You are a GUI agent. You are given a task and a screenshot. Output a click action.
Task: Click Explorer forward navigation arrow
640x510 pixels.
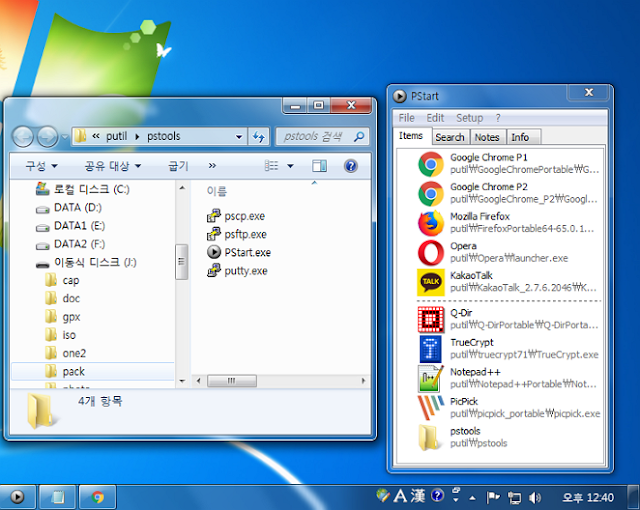(x=47, y=136)
